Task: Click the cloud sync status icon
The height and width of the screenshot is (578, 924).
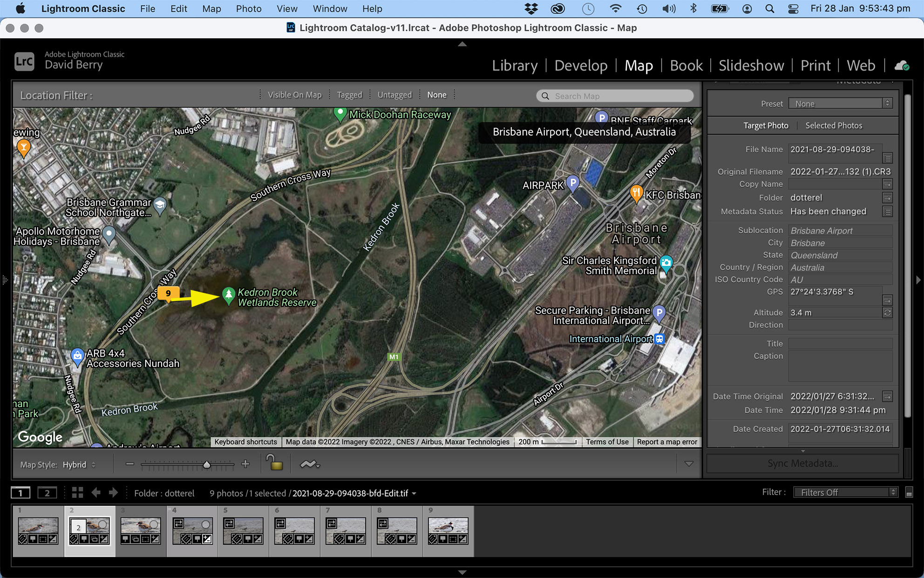Action: (x=902, y=66)
